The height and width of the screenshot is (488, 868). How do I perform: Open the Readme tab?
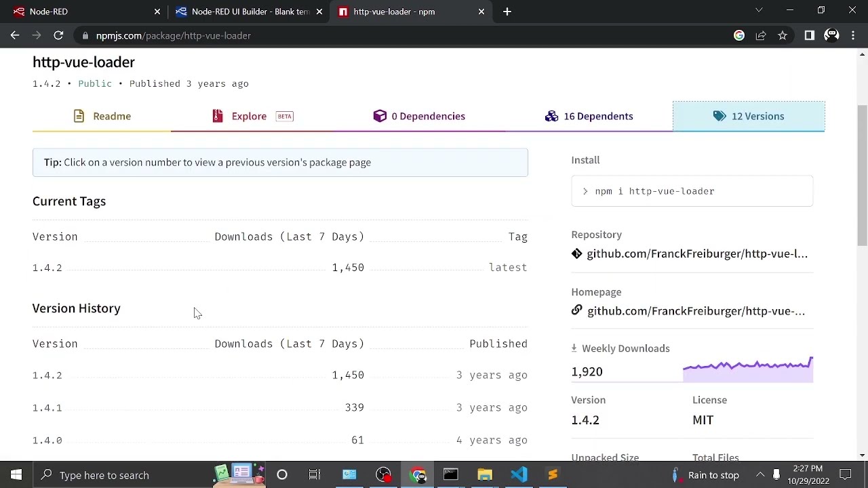(x=102, y=116)
